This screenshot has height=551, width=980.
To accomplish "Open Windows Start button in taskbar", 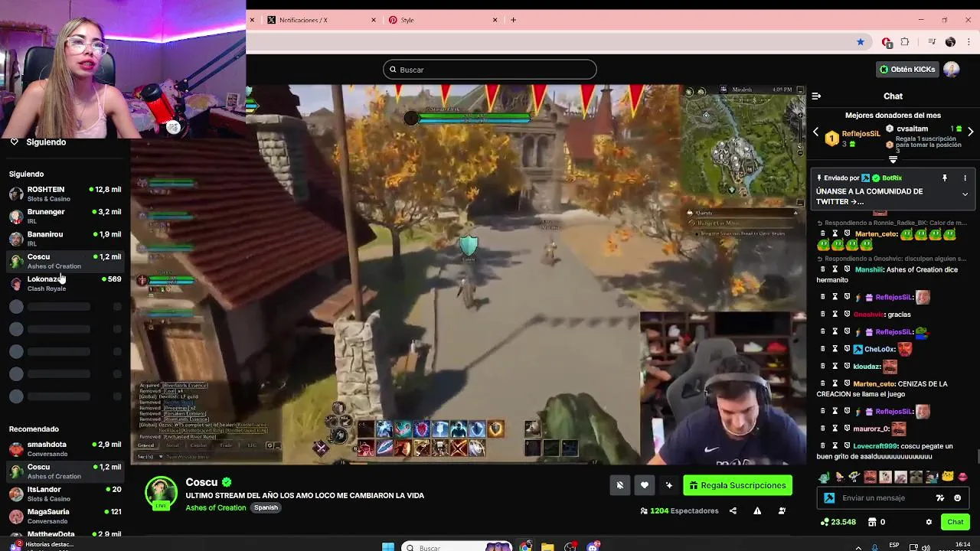I will [388, 547].
